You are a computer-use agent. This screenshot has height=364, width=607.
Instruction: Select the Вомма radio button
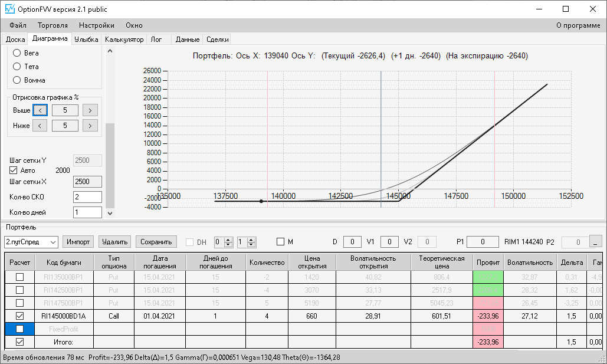click(x=17, y=80)
